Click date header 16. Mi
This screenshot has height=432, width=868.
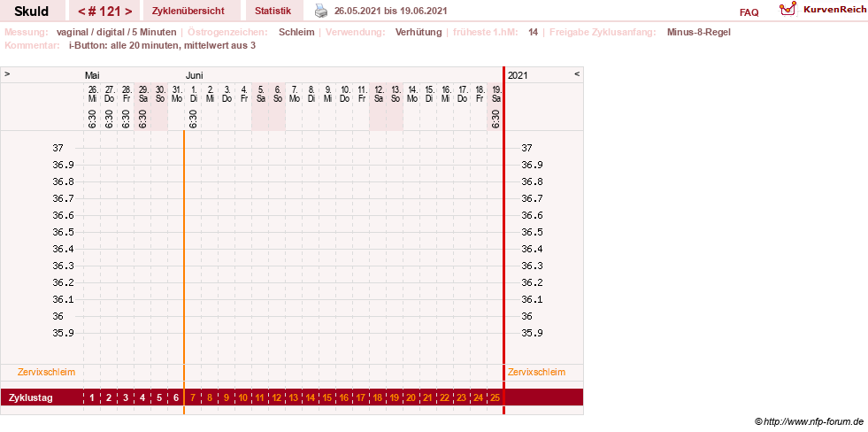click(446, 94)
